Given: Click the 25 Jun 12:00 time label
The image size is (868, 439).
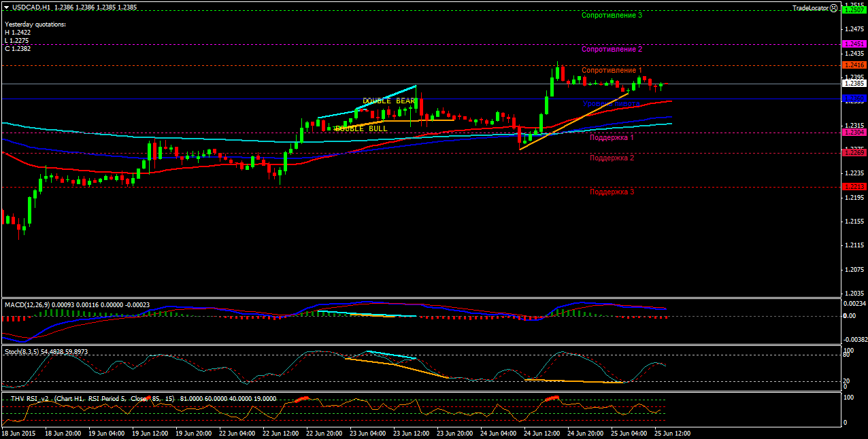Looking at the screenshot, I should point(671,433).
